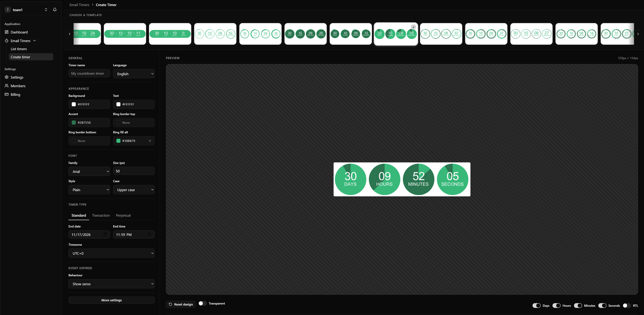Enable the RTL switch

(x=627, y=306)
